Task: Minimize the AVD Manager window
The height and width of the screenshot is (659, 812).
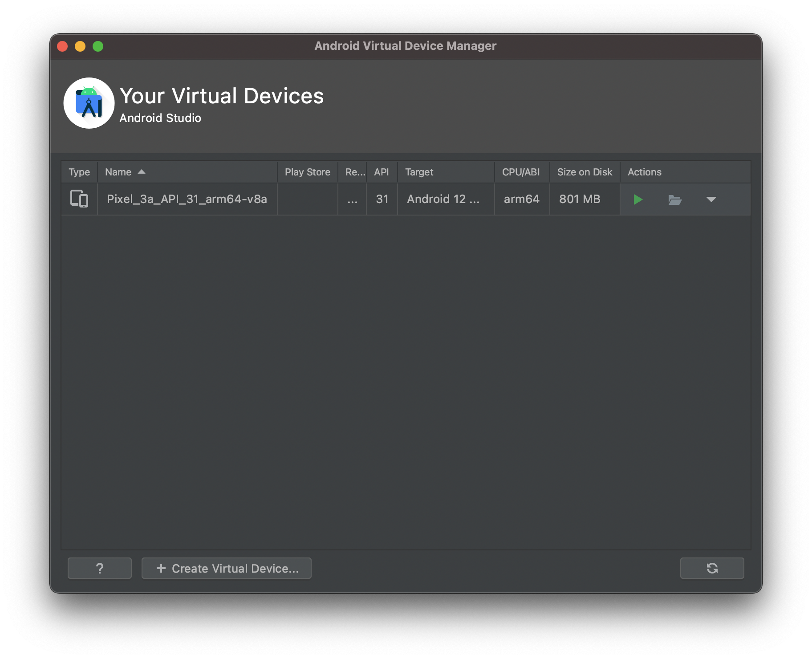Action: (80, 46)
